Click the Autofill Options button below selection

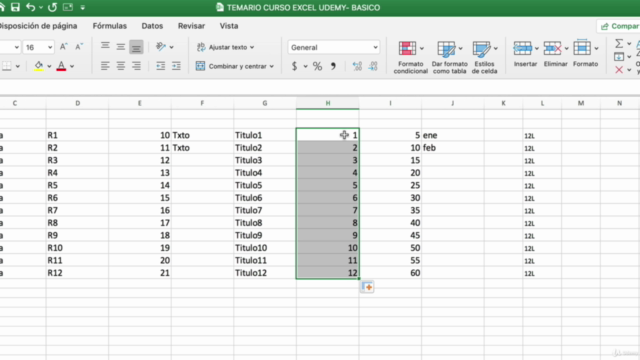pyautogui.click(x=367, y=287)
